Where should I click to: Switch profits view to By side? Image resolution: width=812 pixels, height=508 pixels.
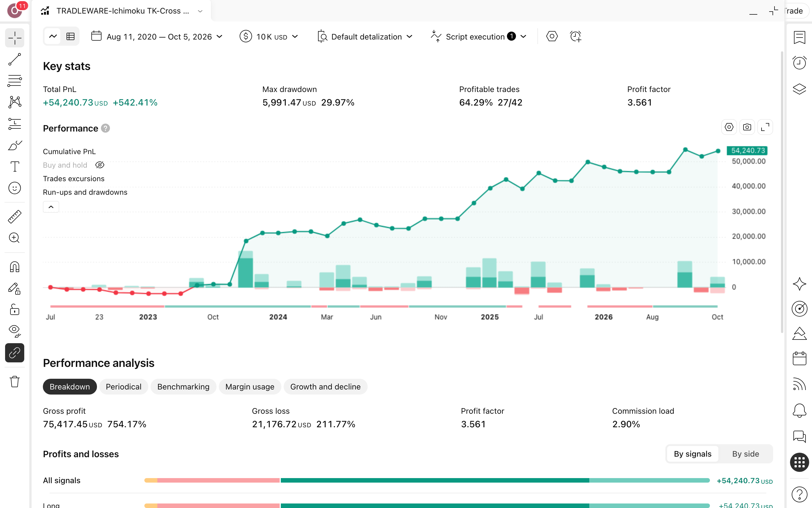(745, 454)
